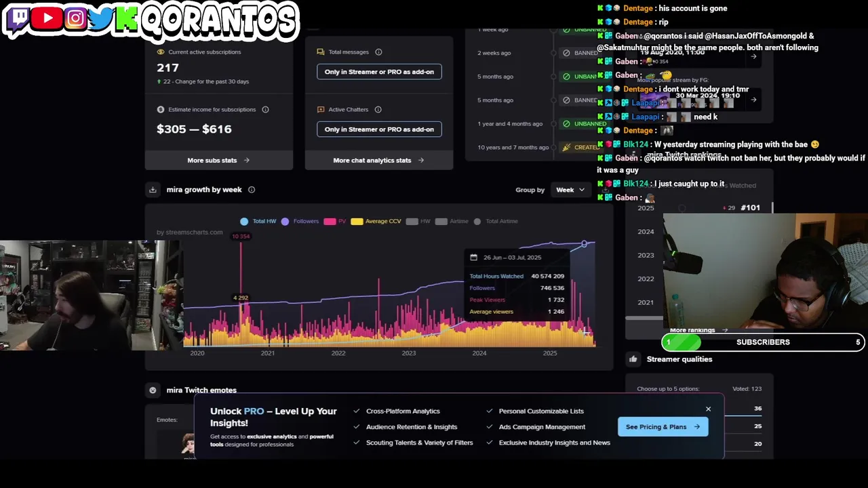The image size is (868, 488).
Task: Click the icon beside Active Chatters label
Action: tap(321, 109)
